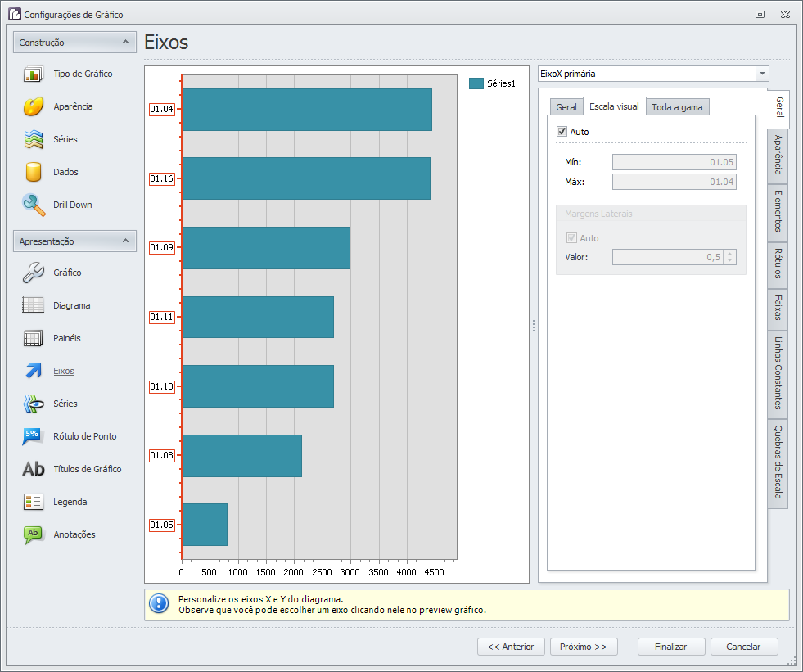Viewport: 803px width, 672px height.
Task: Click the Séries1 legend color swatch
Action: (x=476, y=83)
